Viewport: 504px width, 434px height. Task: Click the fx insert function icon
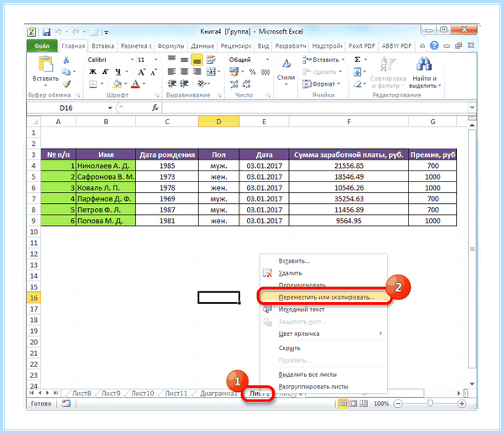[155, 108]
